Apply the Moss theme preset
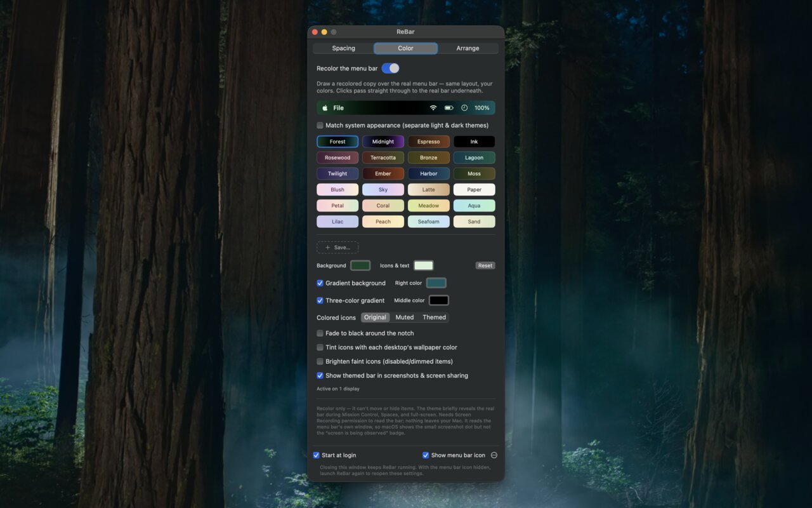This screenshot has width=812, height=508. tap(475, 173)
